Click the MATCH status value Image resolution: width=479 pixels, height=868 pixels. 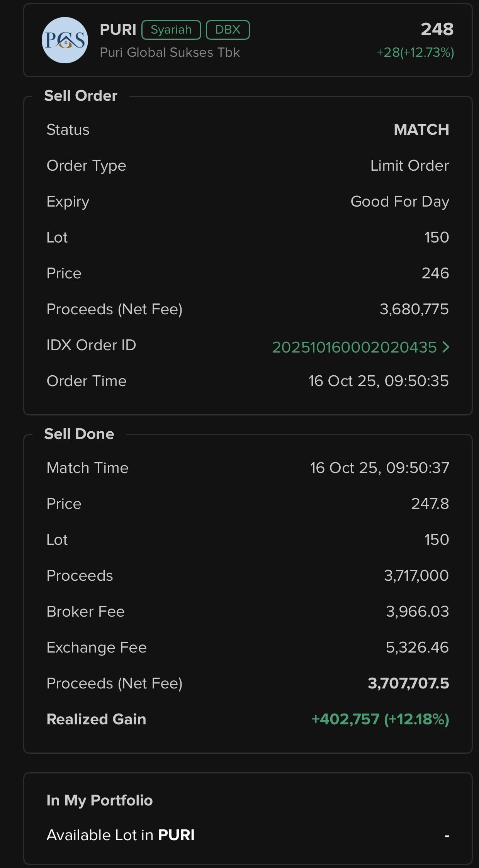421,130
